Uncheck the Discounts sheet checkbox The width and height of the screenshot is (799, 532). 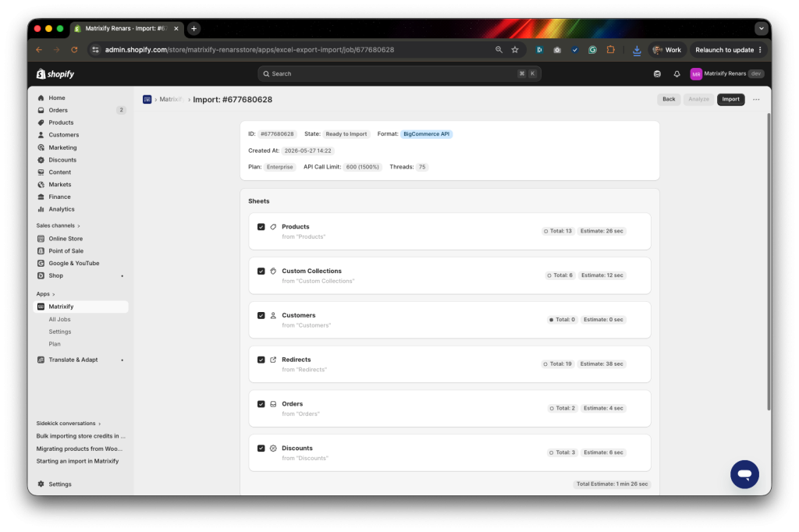[261, 449]
